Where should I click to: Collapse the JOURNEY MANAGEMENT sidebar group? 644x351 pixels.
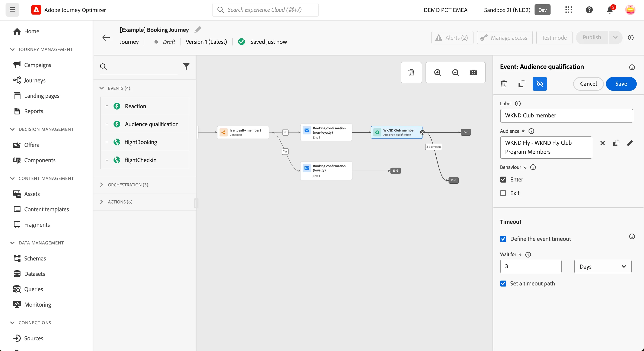point(12,49)
